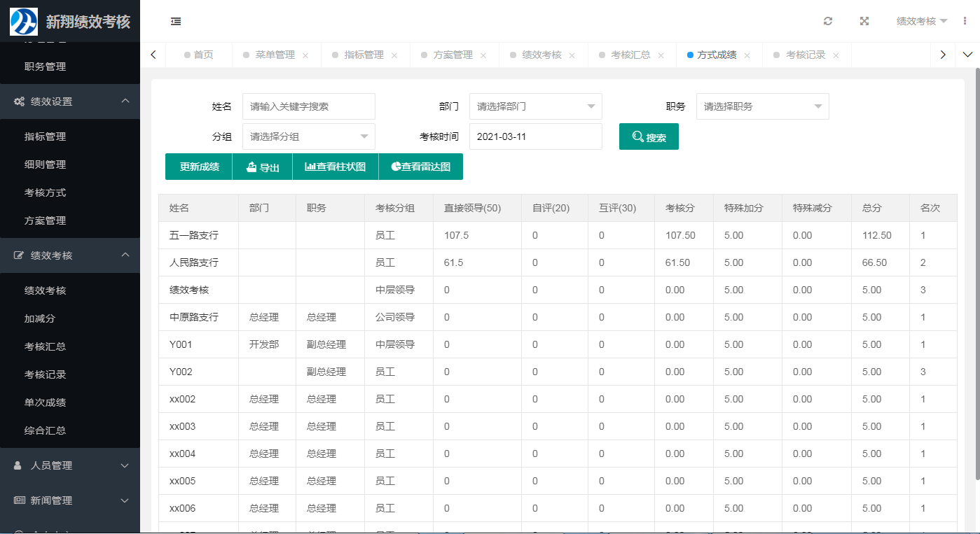
Task: Switch to the 考核汇总 tab
Action: [x=630, y=55]
